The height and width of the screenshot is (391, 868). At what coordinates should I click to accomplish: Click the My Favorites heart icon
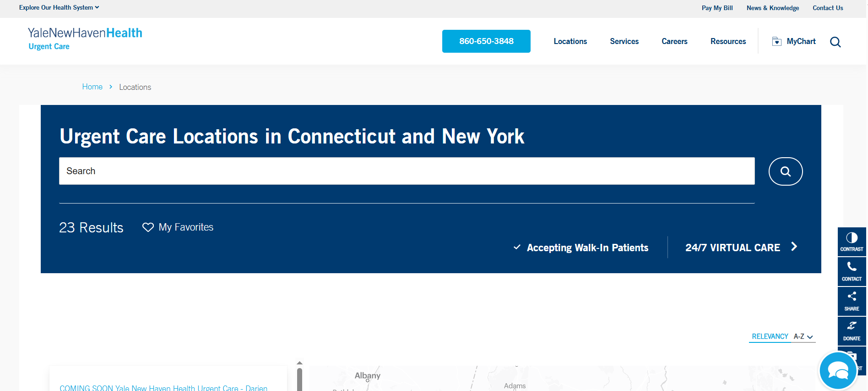(148, 227)
